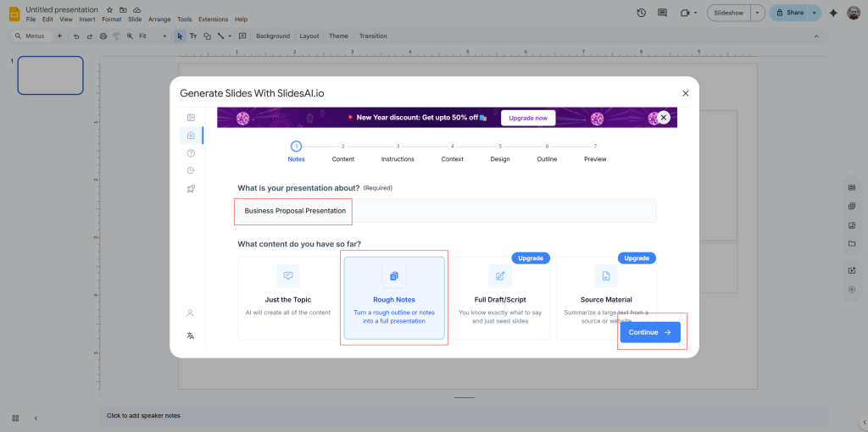Open version history clock icon in header

click(641, 13)
